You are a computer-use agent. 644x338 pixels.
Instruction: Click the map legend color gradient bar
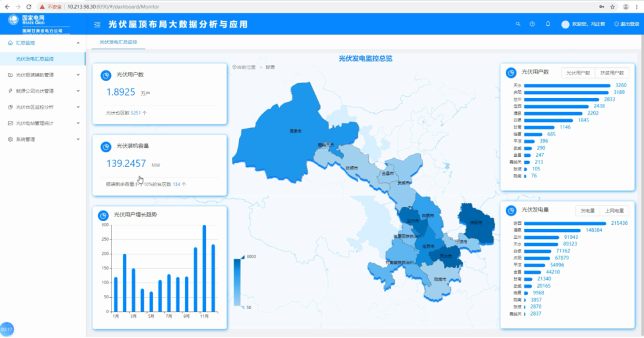point(237,281)
